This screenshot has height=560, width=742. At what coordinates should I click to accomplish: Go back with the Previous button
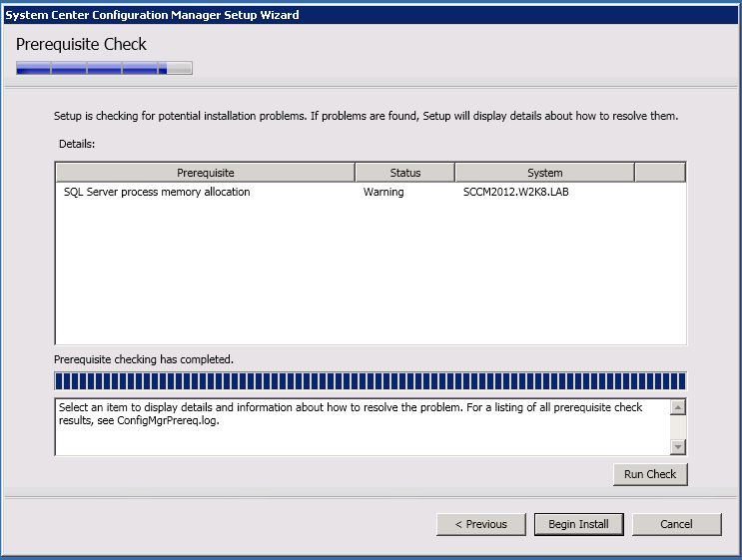click(480, 524)
